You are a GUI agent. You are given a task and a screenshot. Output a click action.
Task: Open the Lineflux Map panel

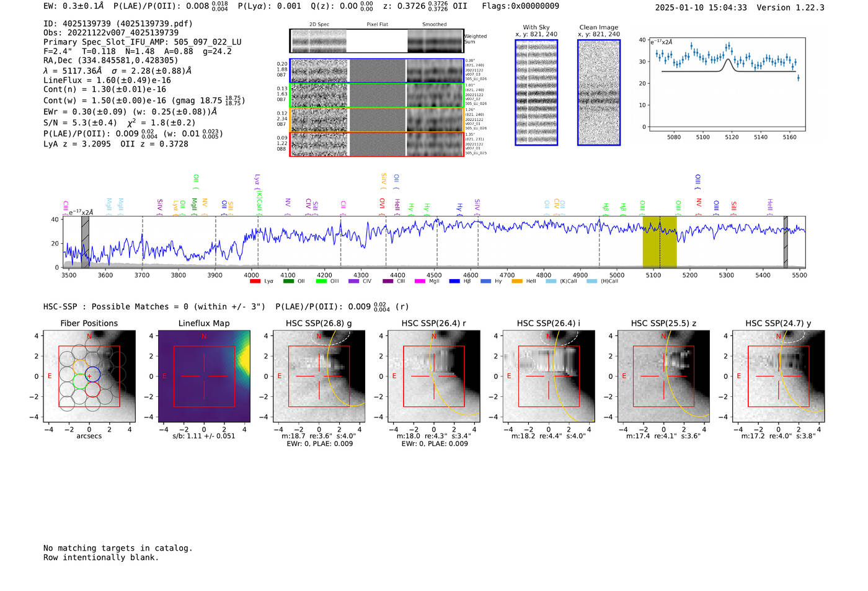point(204,376)
